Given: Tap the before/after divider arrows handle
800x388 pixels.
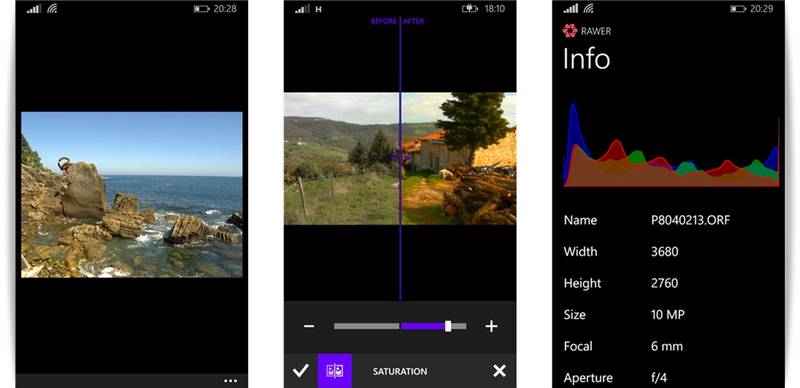Looking at the screenshot, I should 401,158.
